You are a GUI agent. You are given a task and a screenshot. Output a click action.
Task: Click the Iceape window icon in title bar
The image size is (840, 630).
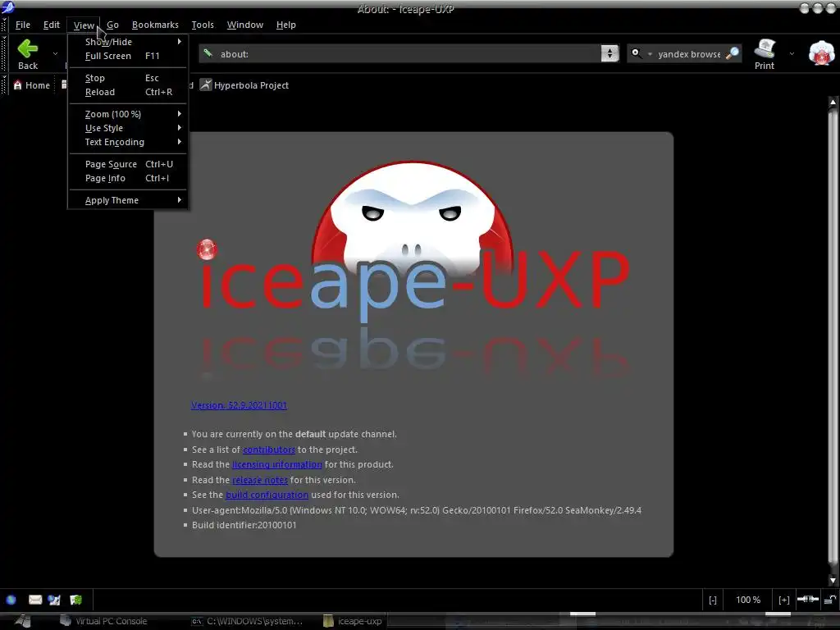pyautogui.click(x=7, y=7)
